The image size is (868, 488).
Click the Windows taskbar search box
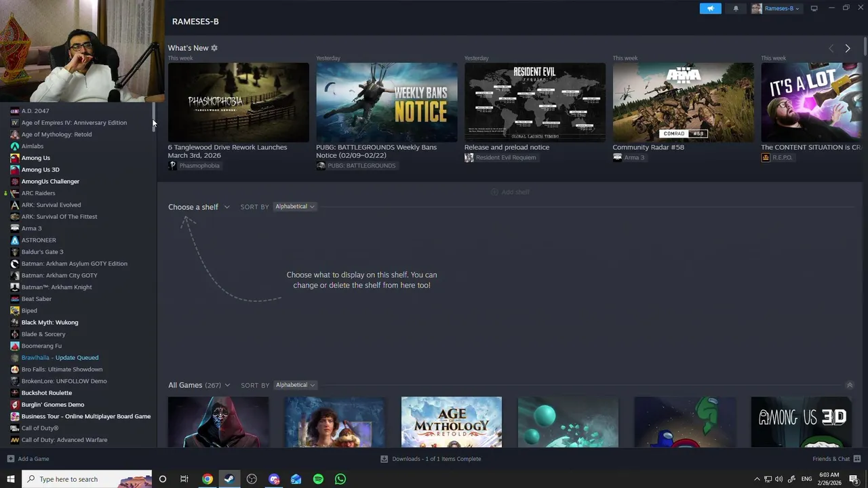pyautogui.click(x=87, y=479)
